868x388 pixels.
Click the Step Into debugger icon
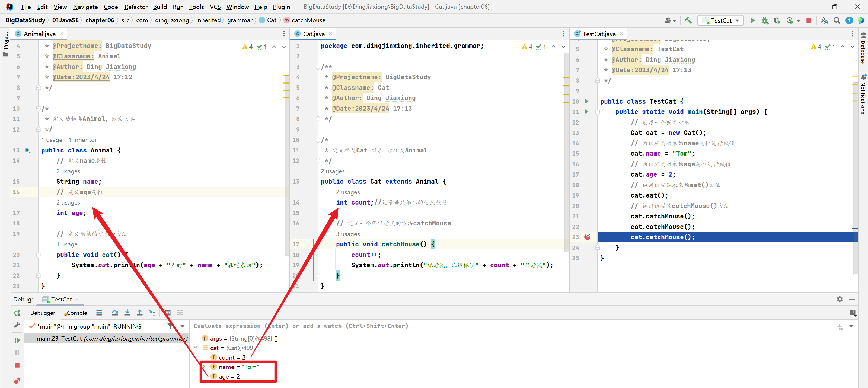[127, 313]
